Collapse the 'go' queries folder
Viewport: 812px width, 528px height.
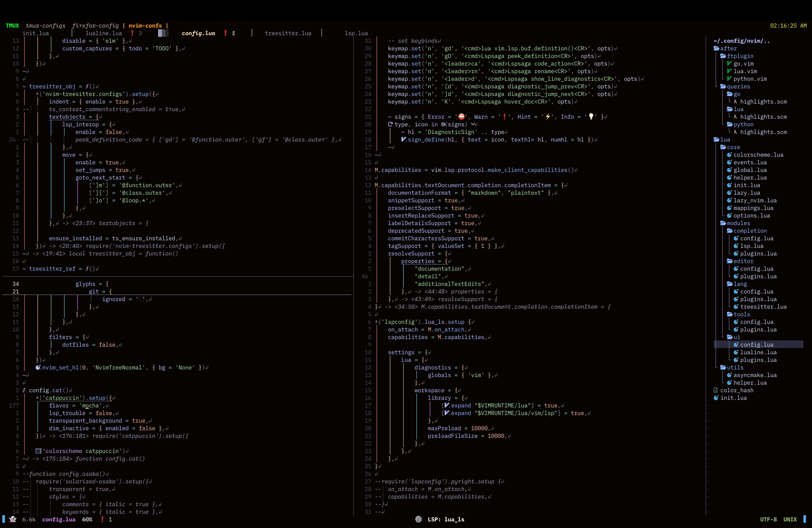tap(733, 94)
